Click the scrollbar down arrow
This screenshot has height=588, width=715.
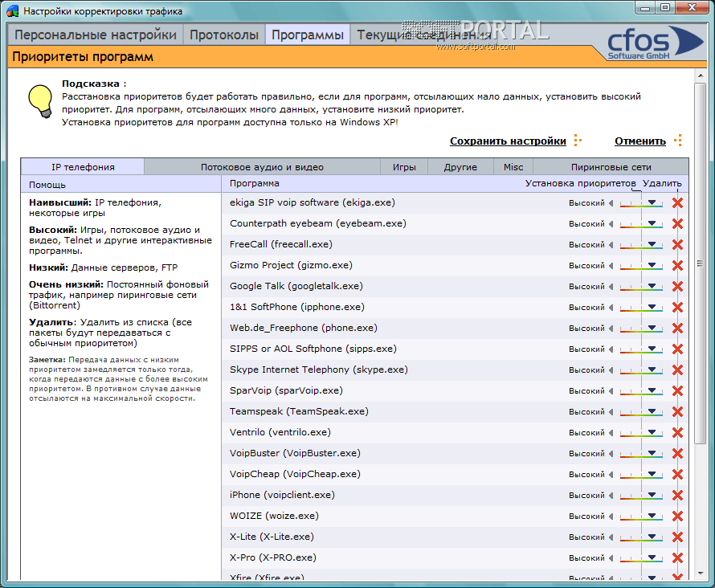click(x=701, y=574)
